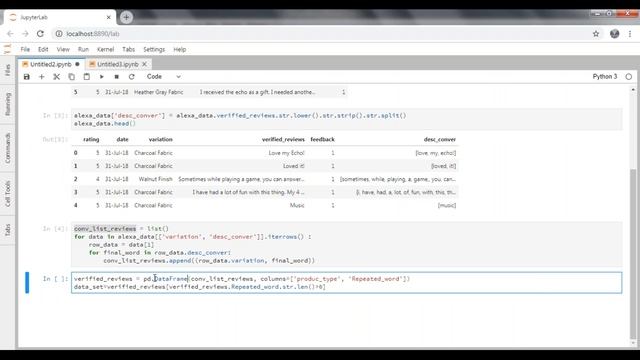
Task: Click the 'Heather Gray Fabric' cell
Action: coord(158,92)
